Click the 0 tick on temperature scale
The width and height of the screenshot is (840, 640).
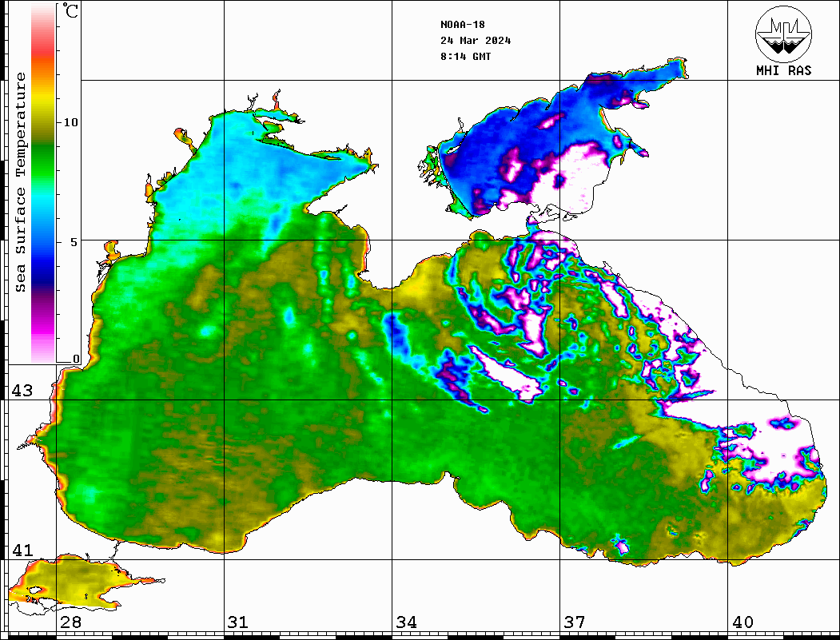coord(76,359)
